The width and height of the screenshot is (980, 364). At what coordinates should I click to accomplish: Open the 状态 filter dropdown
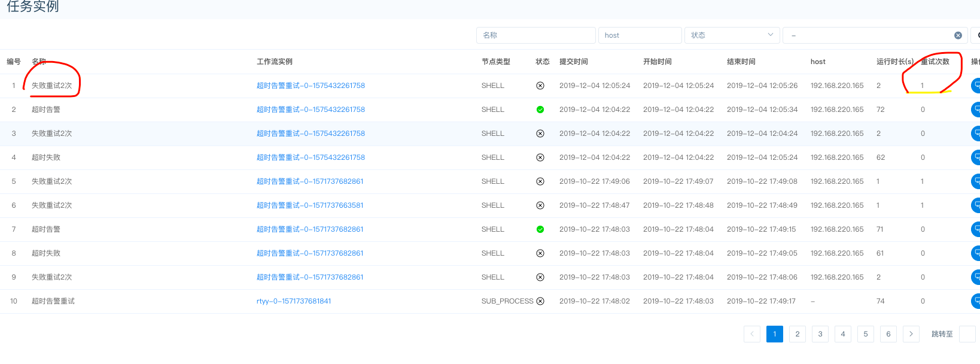point(732,35)
